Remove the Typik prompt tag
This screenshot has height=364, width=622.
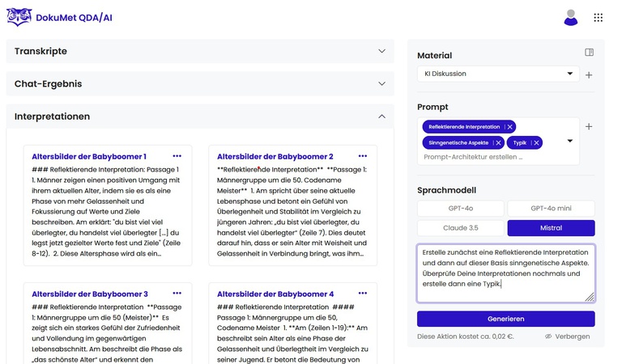[x=536, y=142]
